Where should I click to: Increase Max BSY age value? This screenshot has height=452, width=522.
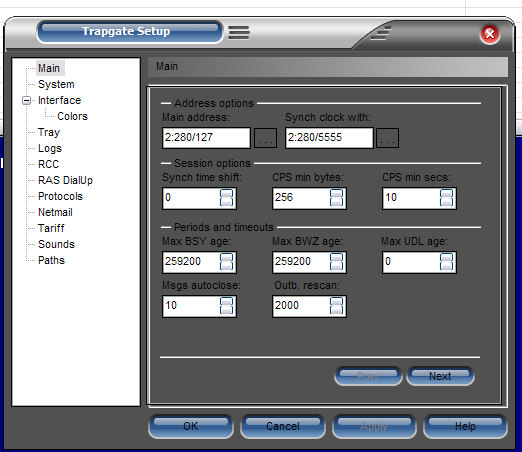pyautogui.click(x=226, y=257)
